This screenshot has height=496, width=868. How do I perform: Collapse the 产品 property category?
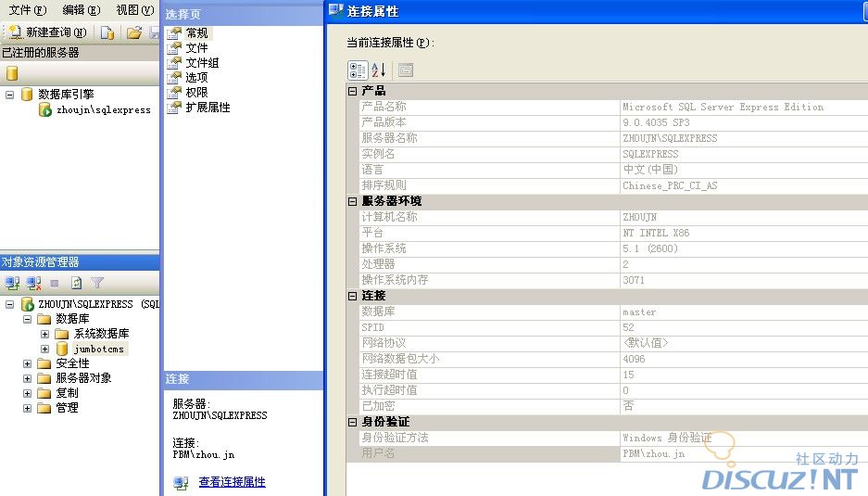point(352,91)
